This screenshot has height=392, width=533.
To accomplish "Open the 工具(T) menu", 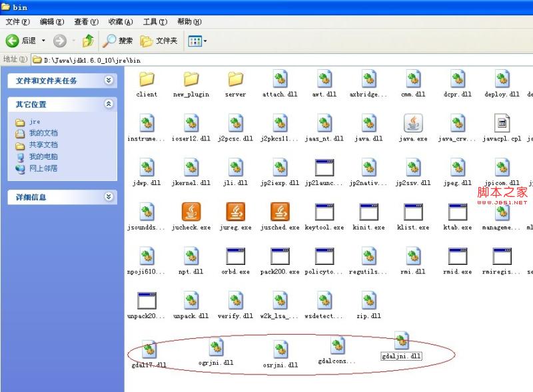I will (x=155, y=22).
